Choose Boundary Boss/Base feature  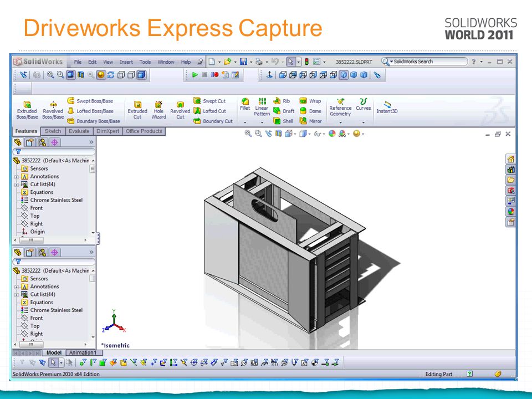94,121
